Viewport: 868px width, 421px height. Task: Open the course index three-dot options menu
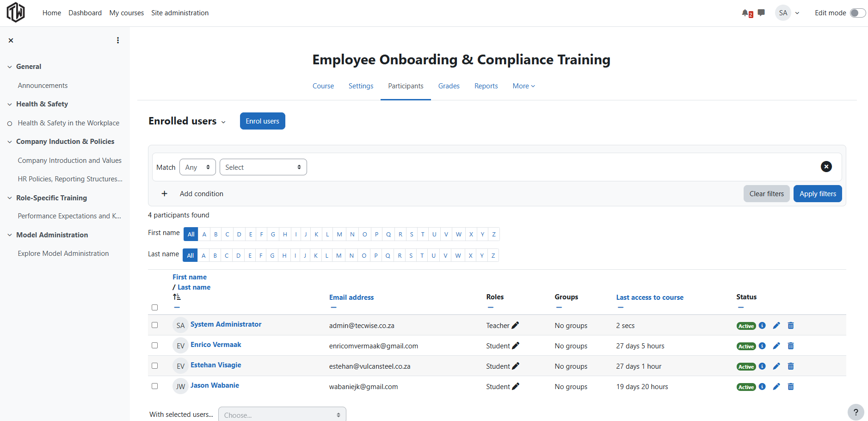tap(118, 40)
